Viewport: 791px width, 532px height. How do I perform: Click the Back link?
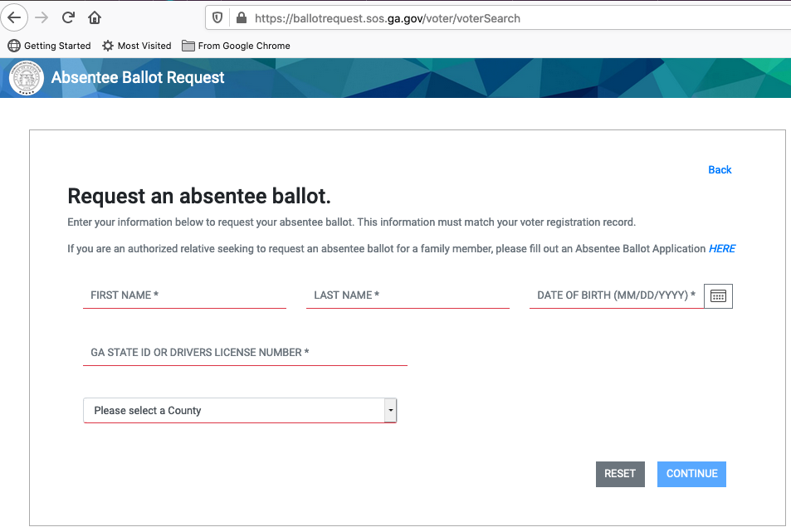click(720, 169)
